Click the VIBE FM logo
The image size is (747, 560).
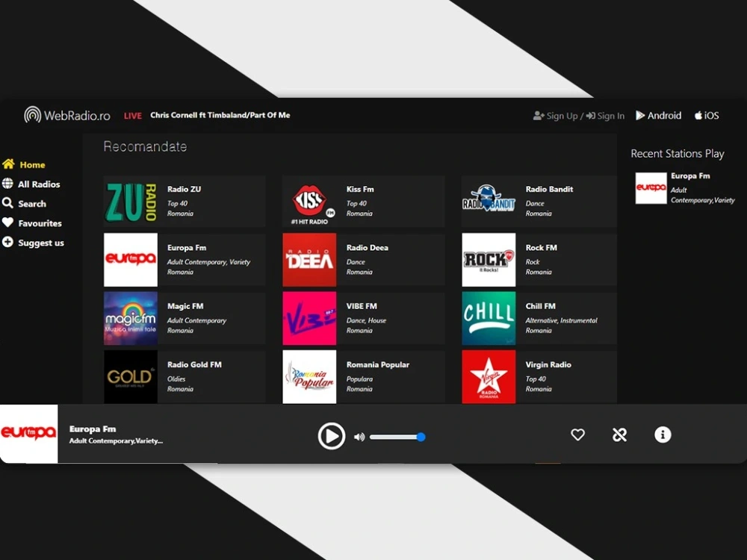click(309, 318)
